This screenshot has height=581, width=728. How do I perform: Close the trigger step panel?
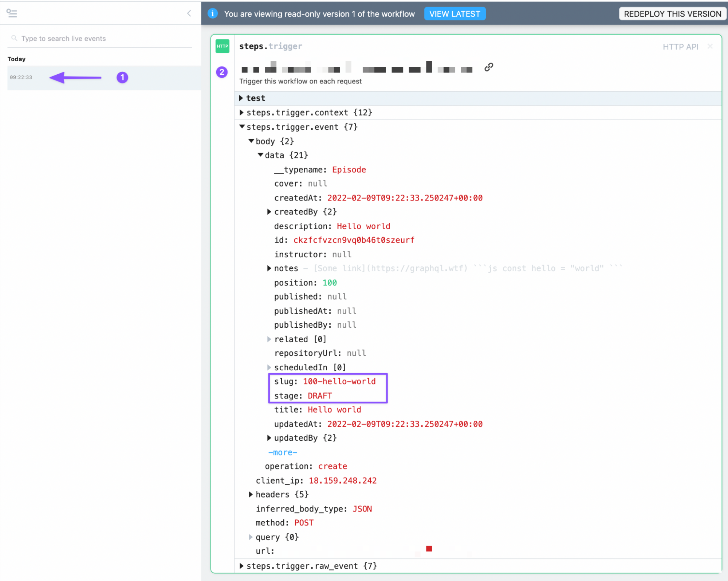pyautogui.click(x=710, y=46)
